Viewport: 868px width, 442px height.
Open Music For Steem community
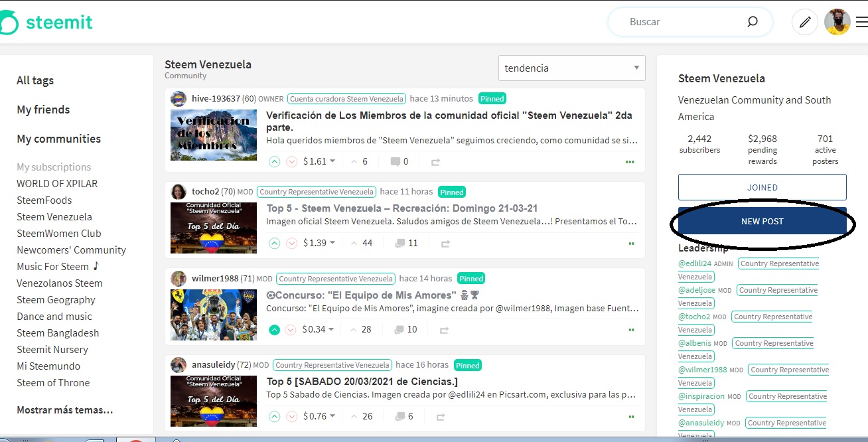[58, 267]
